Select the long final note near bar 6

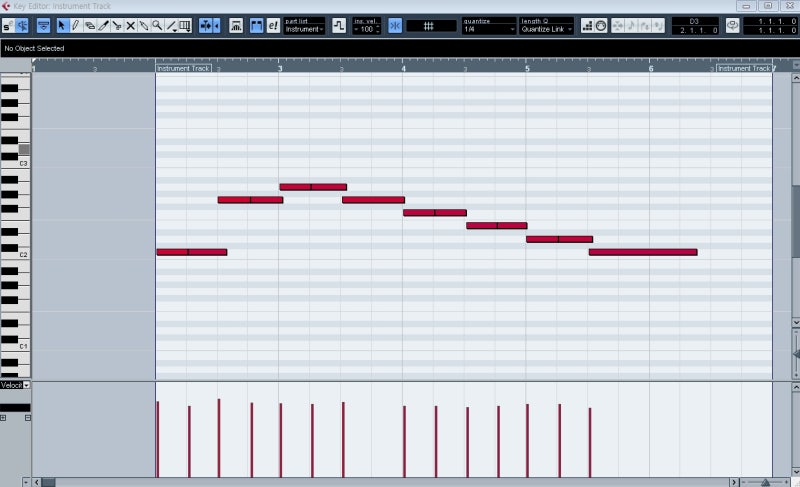[643, 252]
